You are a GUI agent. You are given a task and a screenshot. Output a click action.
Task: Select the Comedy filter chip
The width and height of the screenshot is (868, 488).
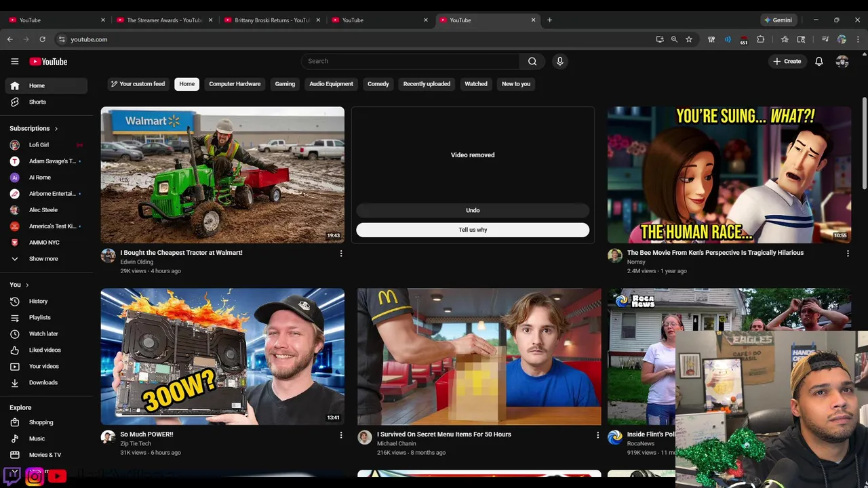pos(378,84)
